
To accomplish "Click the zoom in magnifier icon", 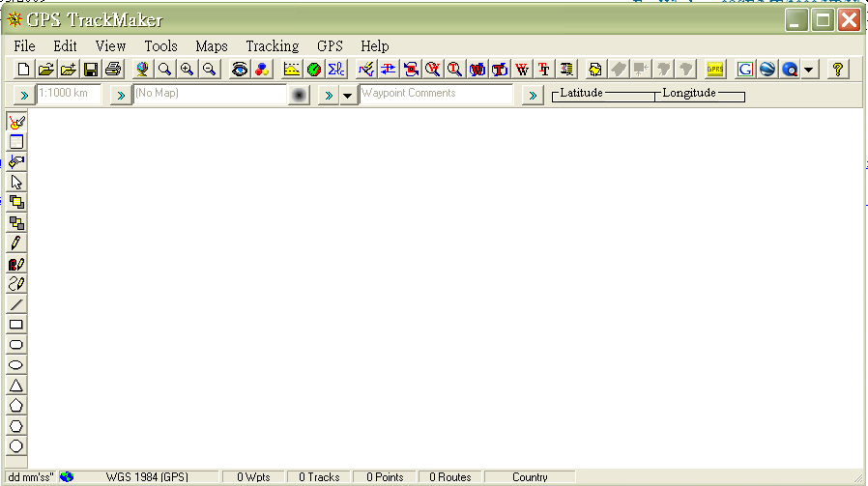I will coord(188,70).
